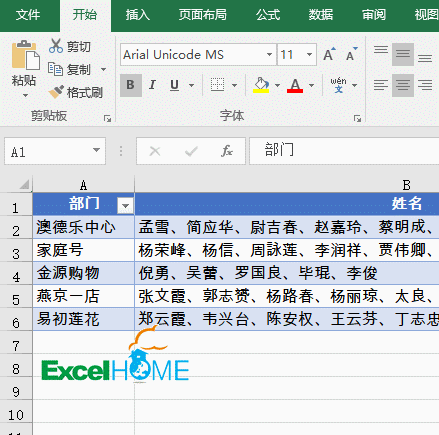Center text horizontally
439x435 pixels.
click(403, 85)
